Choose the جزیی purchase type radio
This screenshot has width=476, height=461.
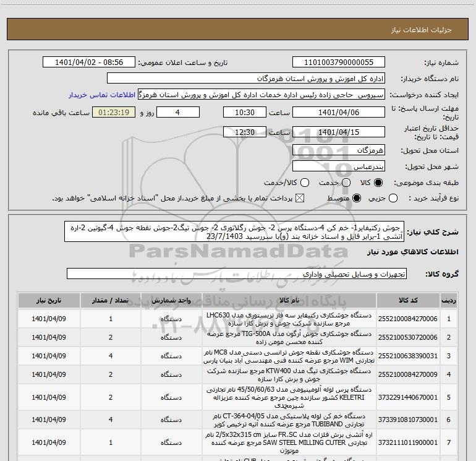(393, 198)
